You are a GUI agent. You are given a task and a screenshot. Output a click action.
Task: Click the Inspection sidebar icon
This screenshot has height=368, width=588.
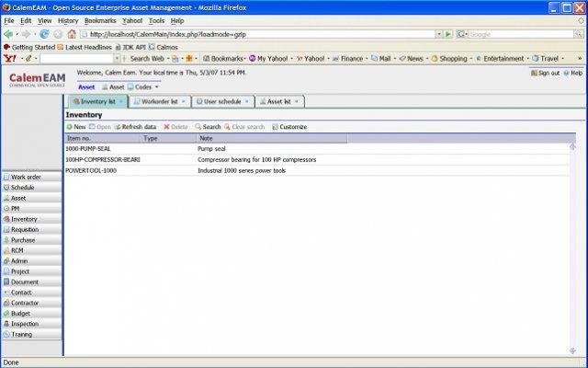coord(6,324)
